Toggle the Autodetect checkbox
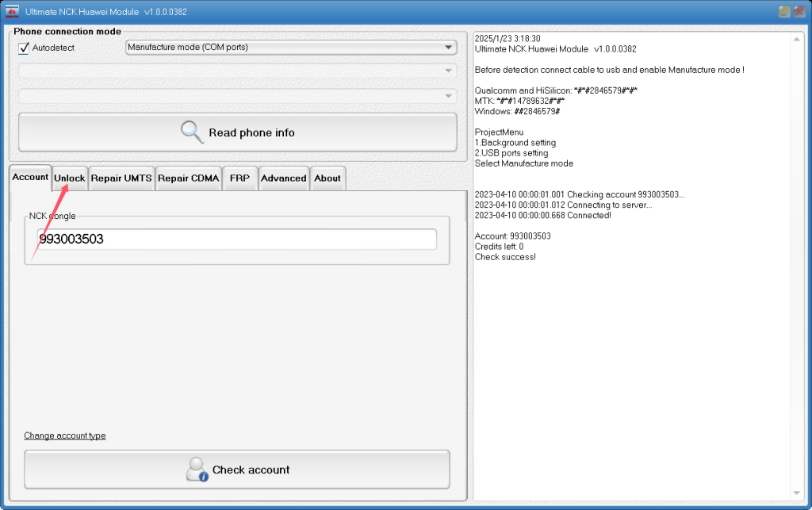This screenshot has height=510, width=812. pos(24,48)
